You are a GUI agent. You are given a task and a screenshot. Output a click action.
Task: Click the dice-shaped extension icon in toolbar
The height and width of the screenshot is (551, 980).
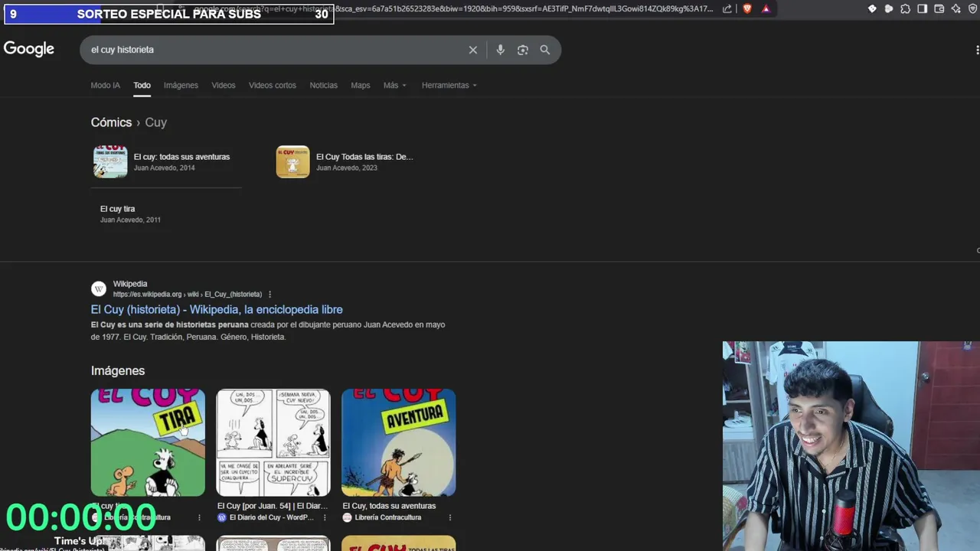(x=872, y=9)
